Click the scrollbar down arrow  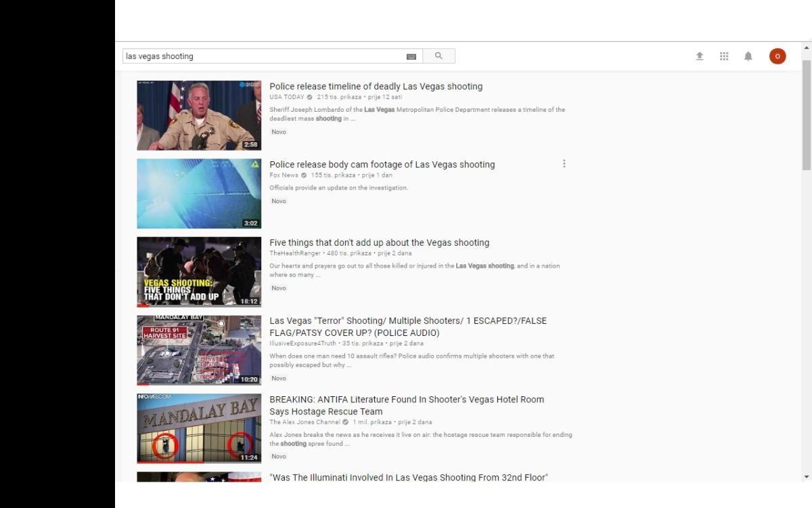click(x=806, y=477)
